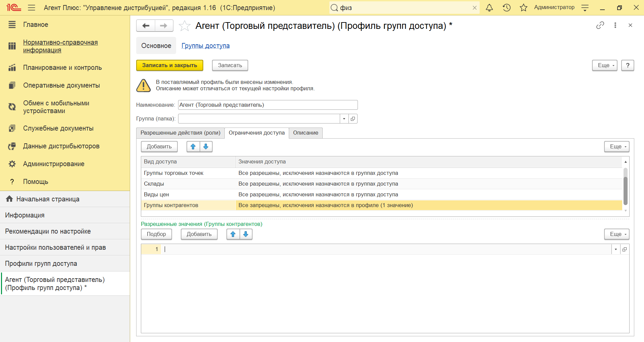Image resolution: width=644 pixels, height=342 pixels.
Task: Open Обмен с мобильными устройствами section
Action: point(56,107)
